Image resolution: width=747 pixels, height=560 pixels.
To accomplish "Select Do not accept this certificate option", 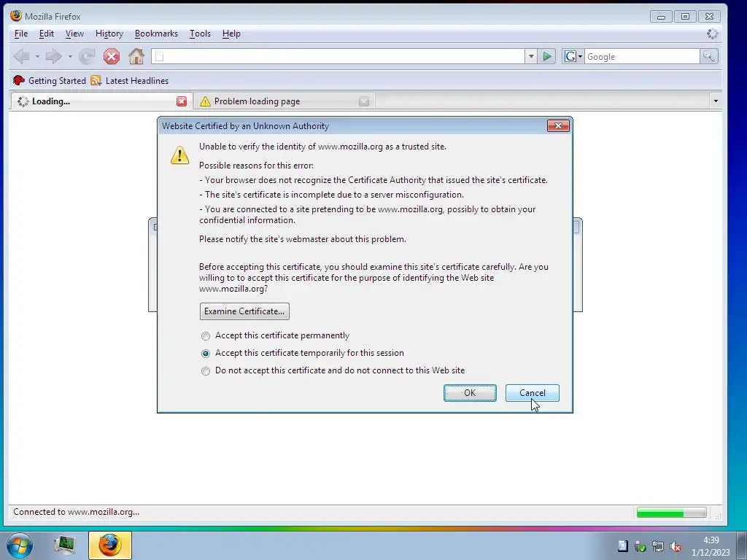I will 333,370.
